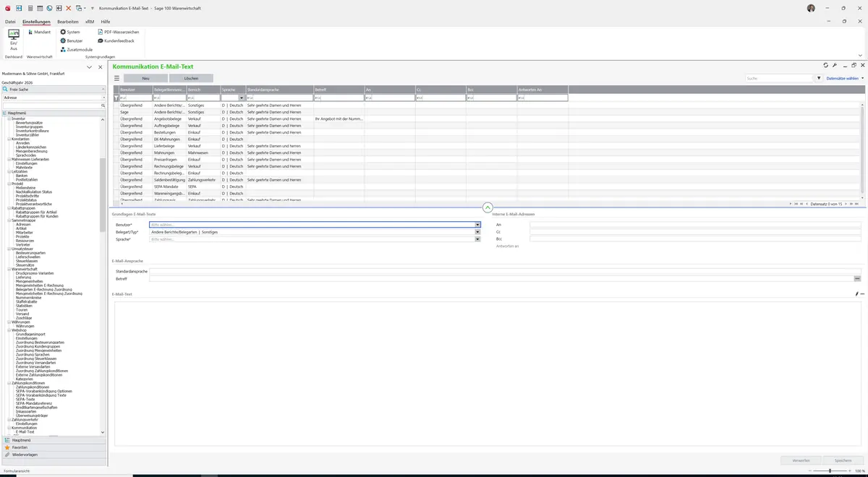Select Druckprozess-Varianten tree item
868x477 pixels.
(35, 273)
